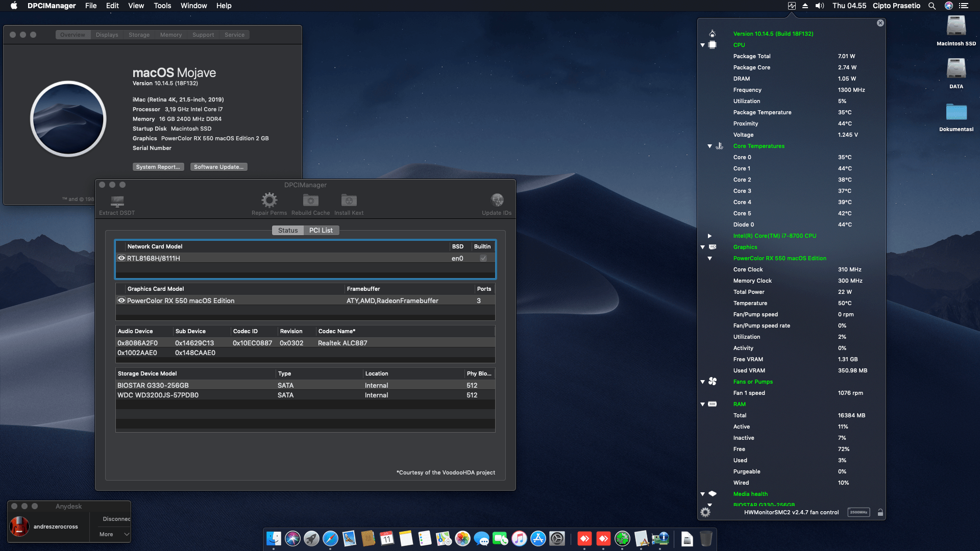Collapse the CPU section in HWMonitorSMC2
Image resolution: width=980 pixels, height=551 pixels.
tap(703, 45)
